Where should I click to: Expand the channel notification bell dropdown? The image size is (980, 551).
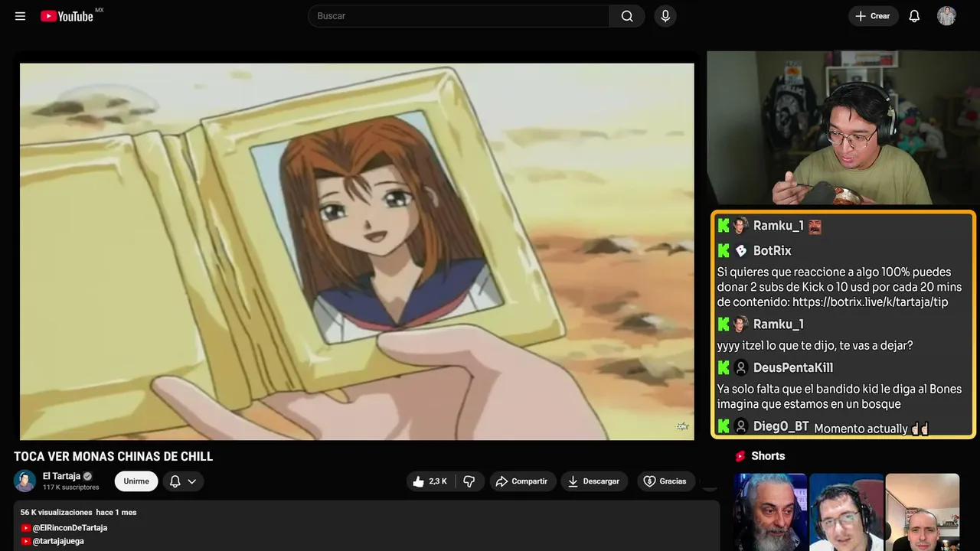click(183, 481)
